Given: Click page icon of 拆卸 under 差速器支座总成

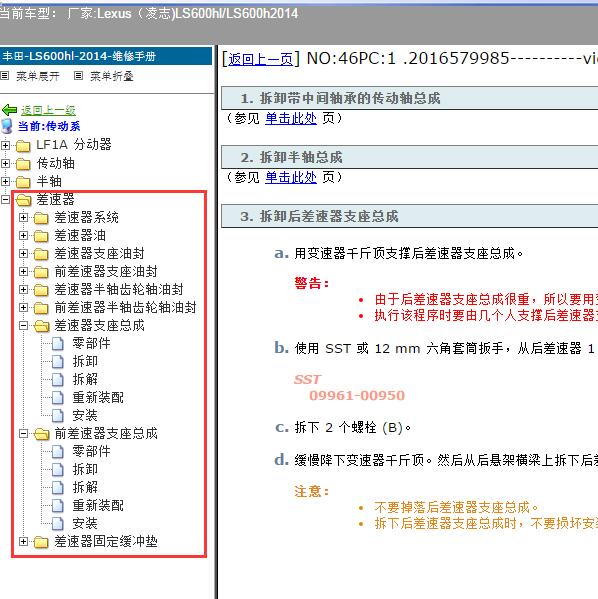Looking at the screenshot, I should coord(58,361).
